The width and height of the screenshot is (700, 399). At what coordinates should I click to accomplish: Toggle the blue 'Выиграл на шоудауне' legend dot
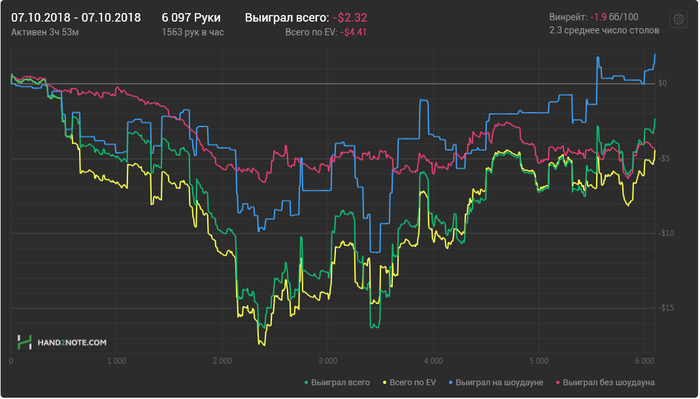tap(450, 382)
